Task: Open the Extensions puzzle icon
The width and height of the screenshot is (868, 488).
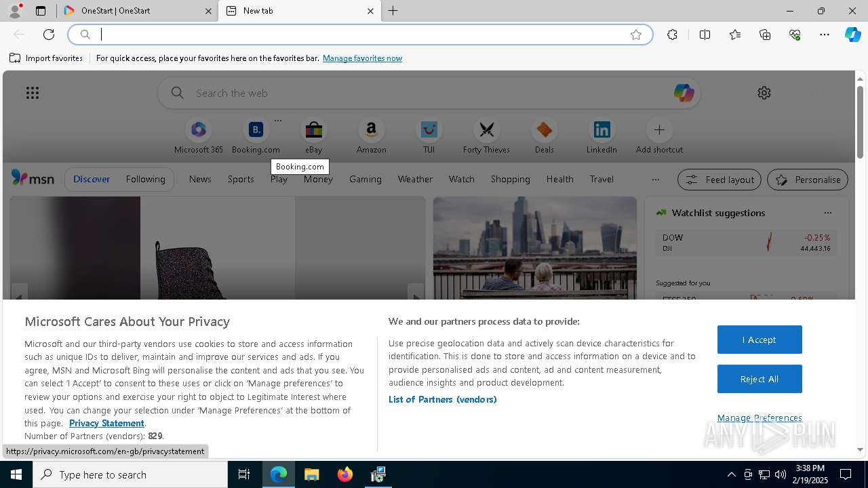Action: point(672,35)
